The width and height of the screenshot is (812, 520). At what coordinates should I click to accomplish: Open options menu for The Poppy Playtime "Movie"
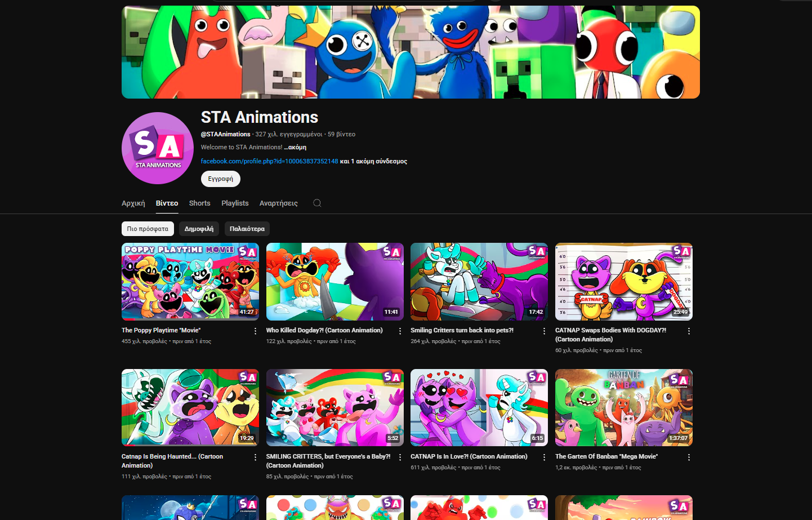(255, 331)
